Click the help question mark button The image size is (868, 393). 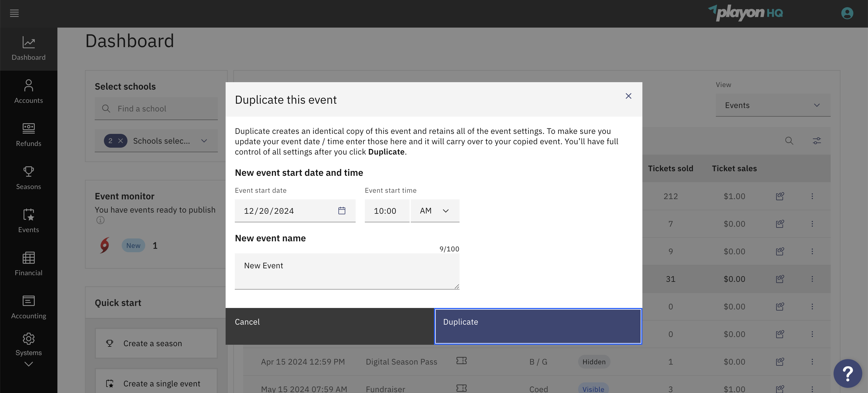click(848, 373)
